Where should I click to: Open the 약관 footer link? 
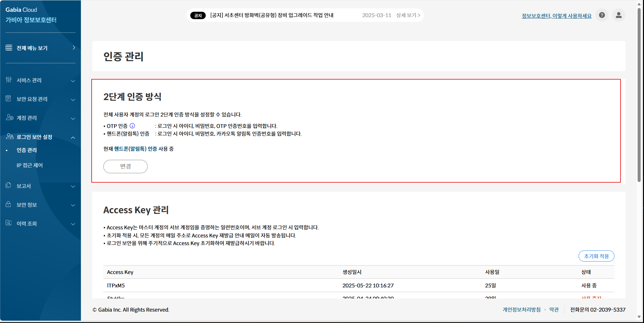[x=554, y=310]
